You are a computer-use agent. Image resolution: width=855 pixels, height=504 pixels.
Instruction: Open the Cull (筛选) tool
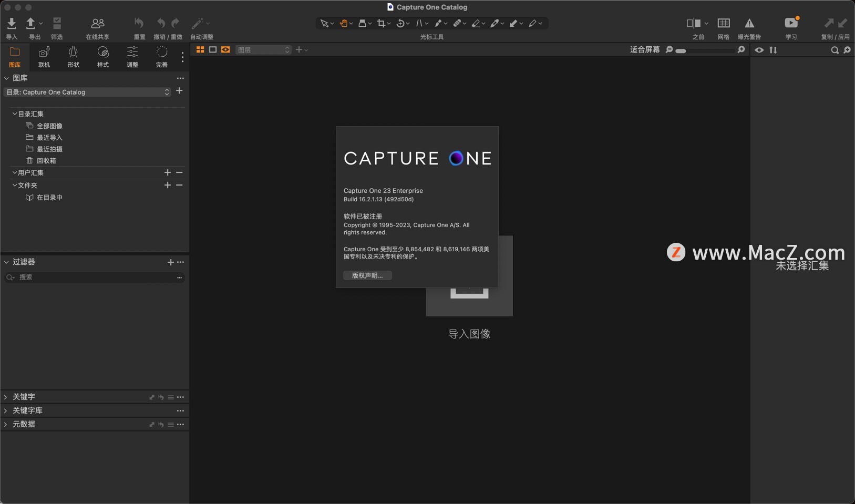coord(57,23)
